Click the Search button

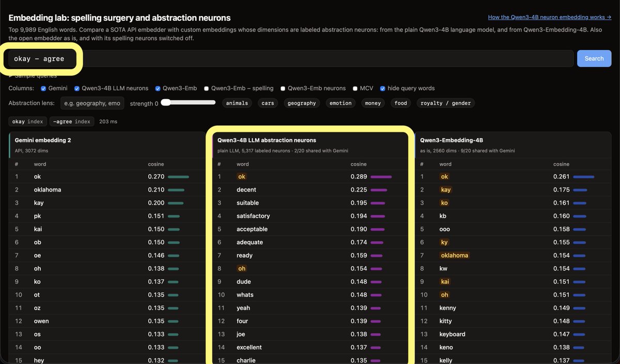click(594, 58)
